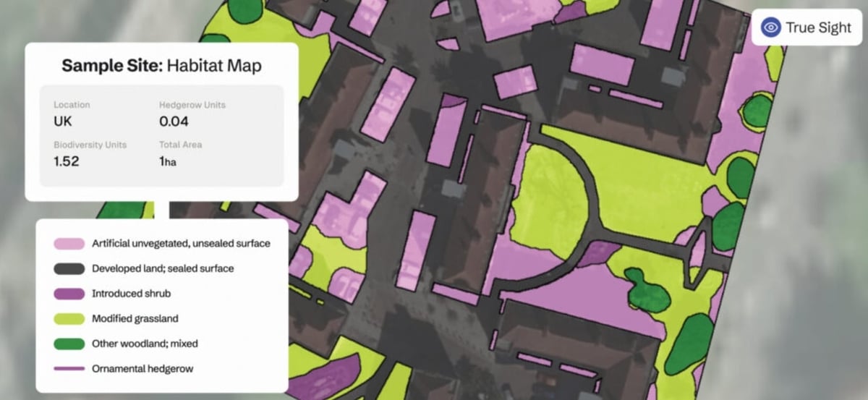Select 'Other woodland; mixed' legend label
This screenshot has height=400, width=868.
click(145, 344)
